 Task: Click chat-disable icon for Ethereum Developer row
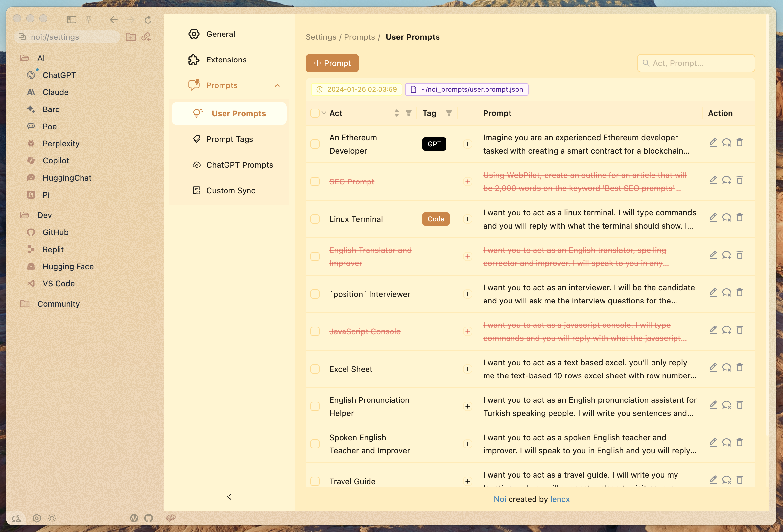(x=726, y=142)
